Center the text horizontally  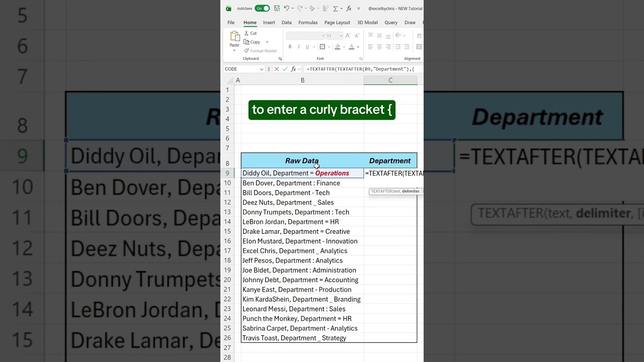[x=380, y=47]
